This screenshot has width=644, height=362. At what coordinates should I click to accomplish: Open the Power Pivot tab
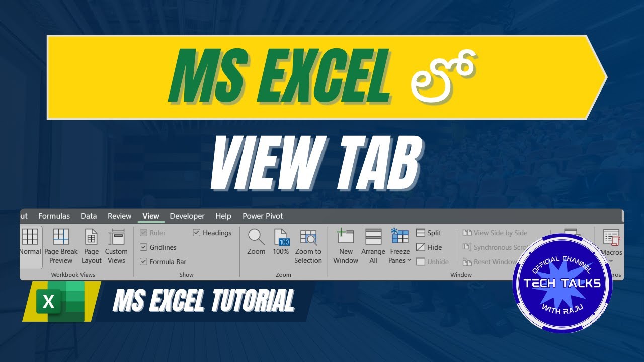(x=263, y=216)
